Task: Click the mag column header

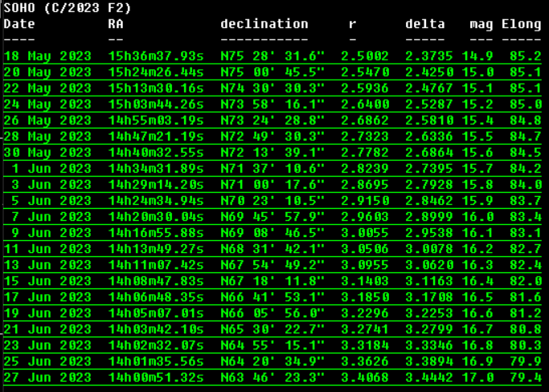Action: [481, 24]
